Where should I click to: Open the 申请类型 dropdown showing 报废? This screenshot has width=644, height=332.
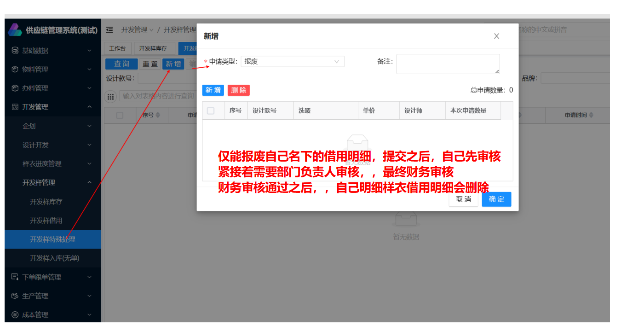pos(292,62)
